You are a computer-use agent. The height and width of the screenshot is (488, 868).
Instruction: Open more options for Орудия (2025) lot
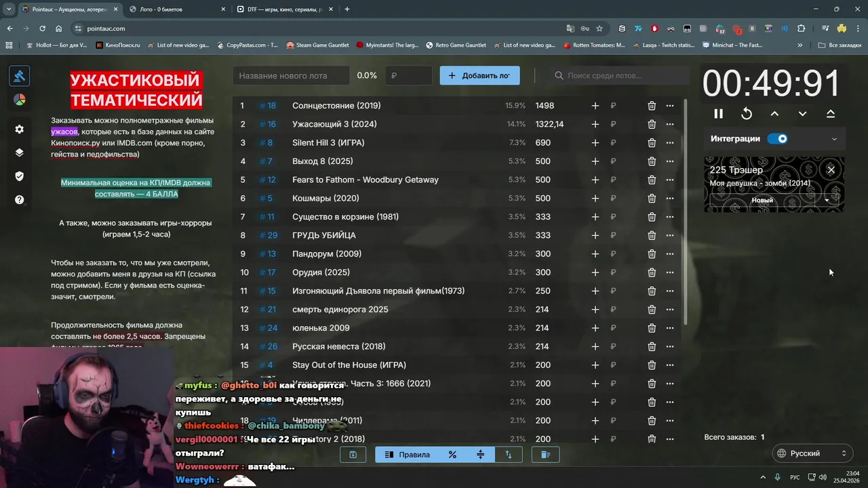[670, 272]
